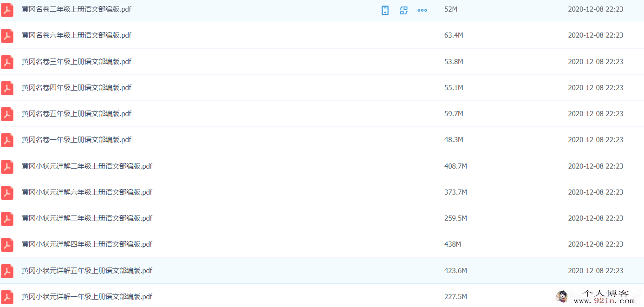Click PDF icon for 黄冈小状元详解五年级上册
The height and width of the screenshot is (307, 644).
point(7,271)
